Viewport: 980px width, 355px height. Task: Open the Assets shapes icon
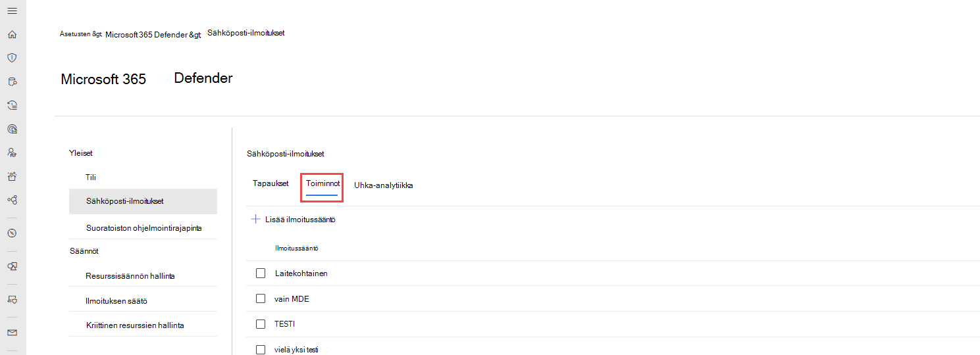point(12,266)
